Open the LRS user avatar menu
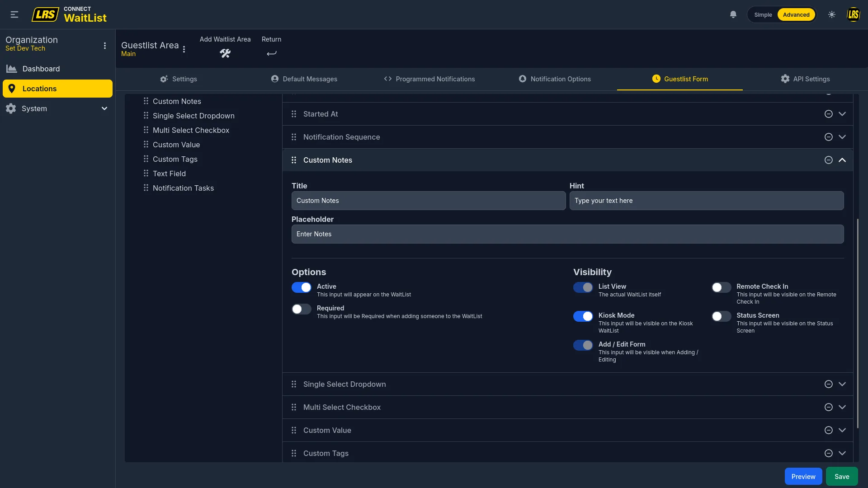Viewport: 868px width, 488px height. click(853, 14)
